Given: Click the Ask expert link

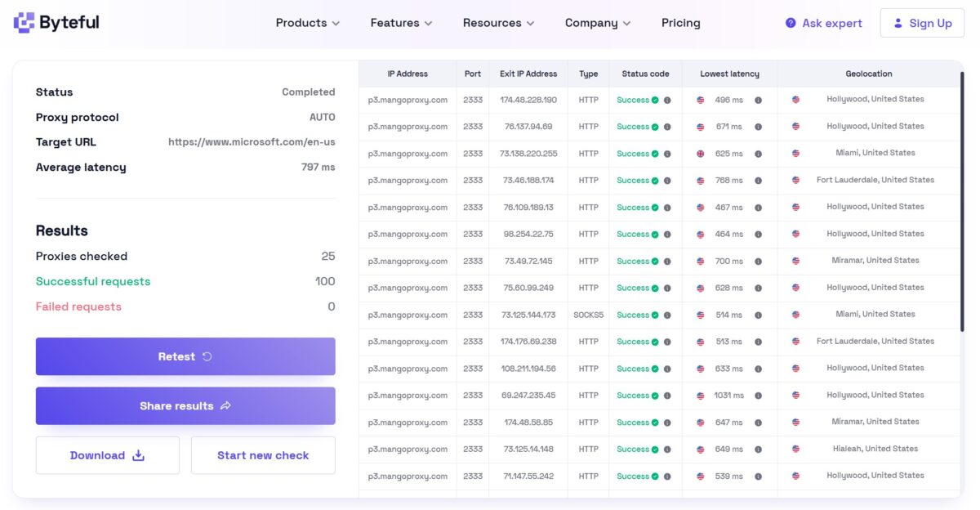Looking at the screenshot, I should pos(823,23).
